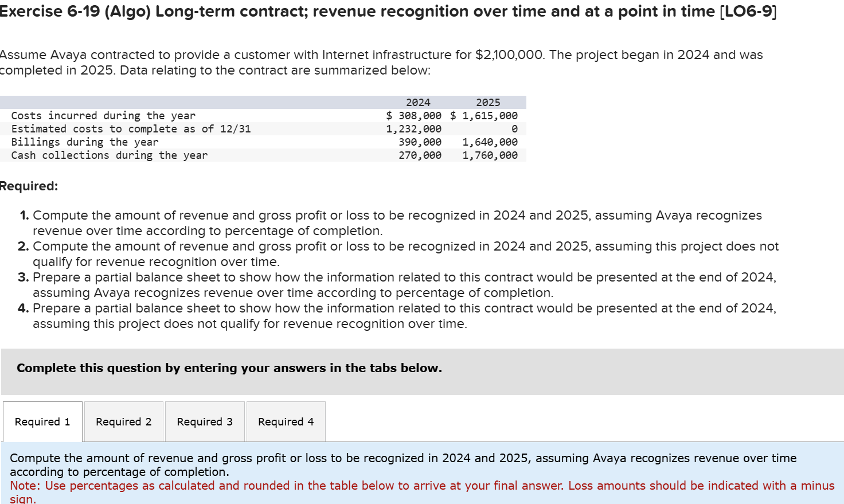The width and height of the screenshot is (844, 504).
Task: Open the Required 4 tab
Action: pos(286,421)
